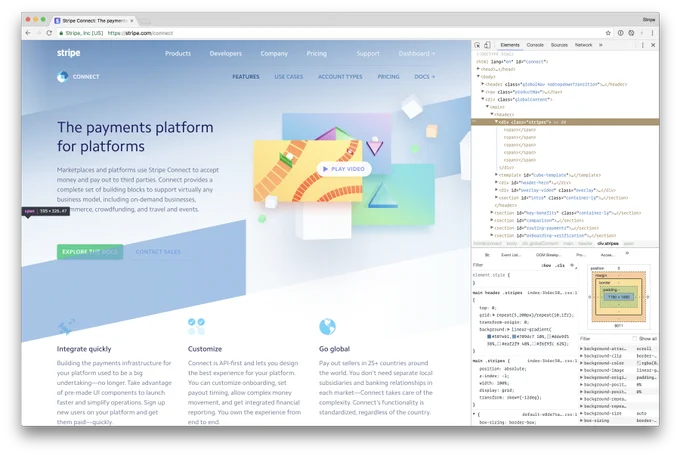
Task: Open the Company navigation menu
Action: click(x=274, y=53)
